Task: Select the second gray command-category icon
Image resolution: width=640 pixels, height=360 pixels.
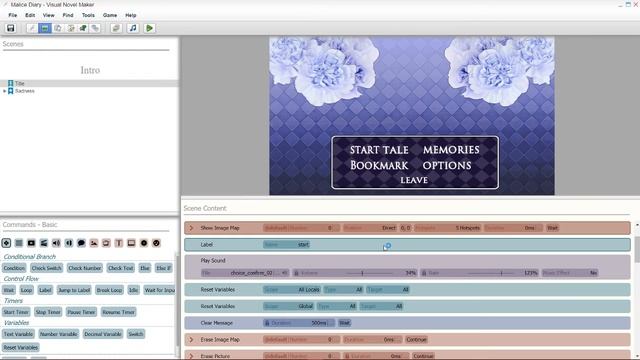Action: tap(19, 243)
